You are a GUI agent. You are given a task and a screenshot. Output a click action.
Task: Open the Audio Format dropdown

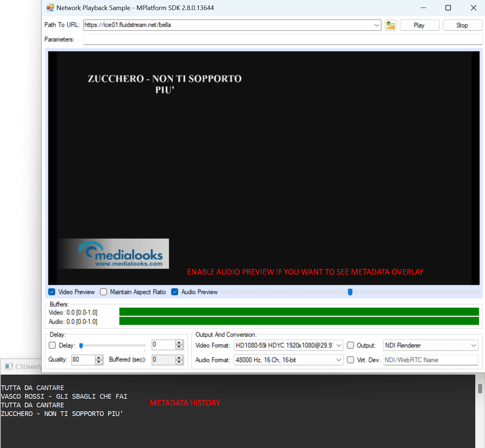coord(339,360)
